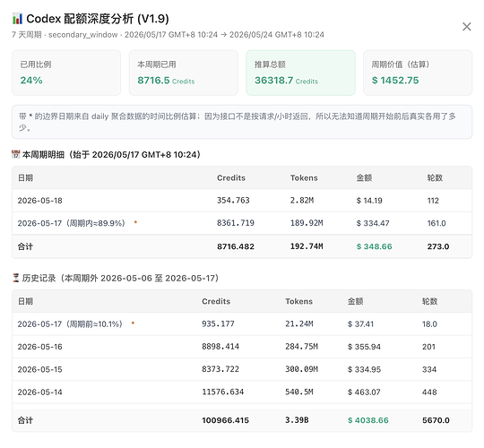Click the 2026-05-18 date cell

pyautogui.click(x=39, y=201)
